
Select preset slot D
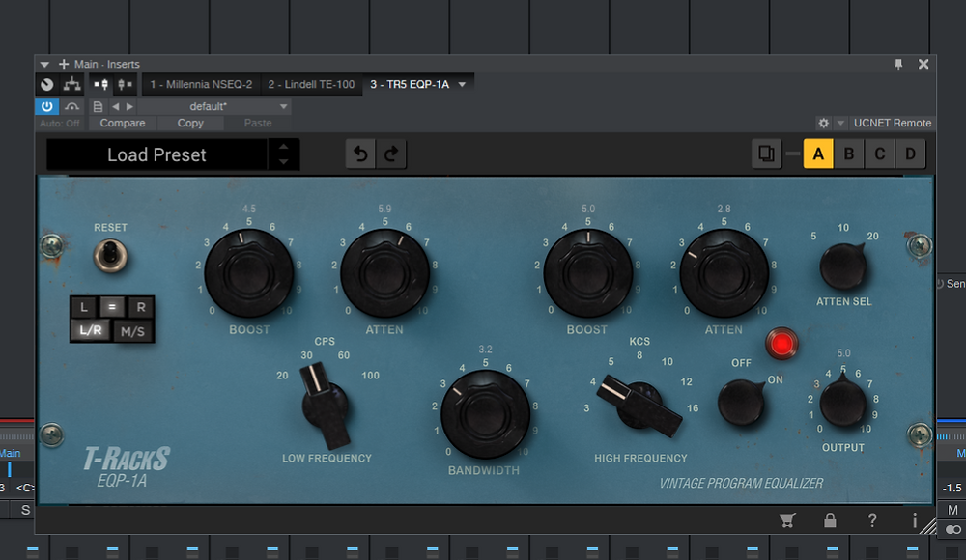click(x=911, y=154)
